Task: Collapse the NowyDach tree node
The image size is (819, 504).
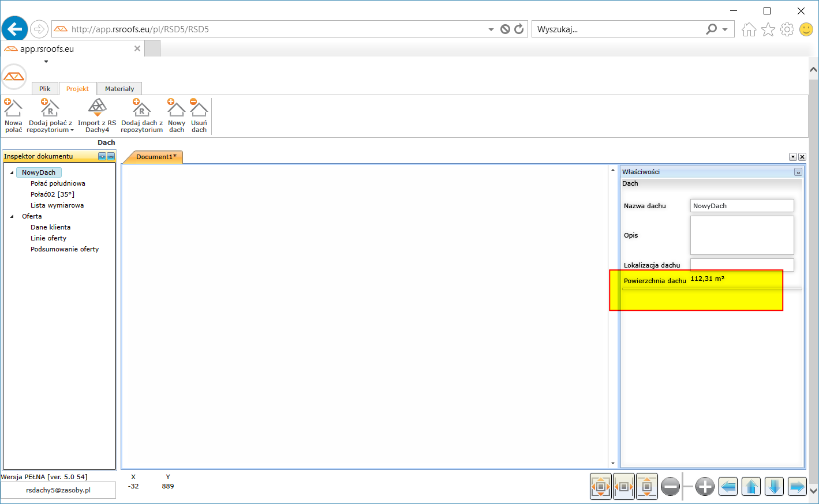Action: click(12, 172)
